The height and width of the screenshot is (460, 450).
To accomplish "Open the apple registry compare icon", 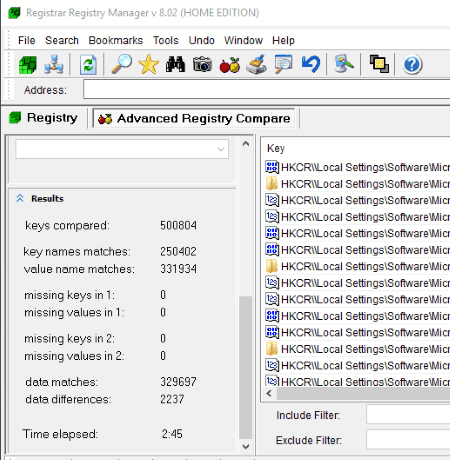I will 230,65.
